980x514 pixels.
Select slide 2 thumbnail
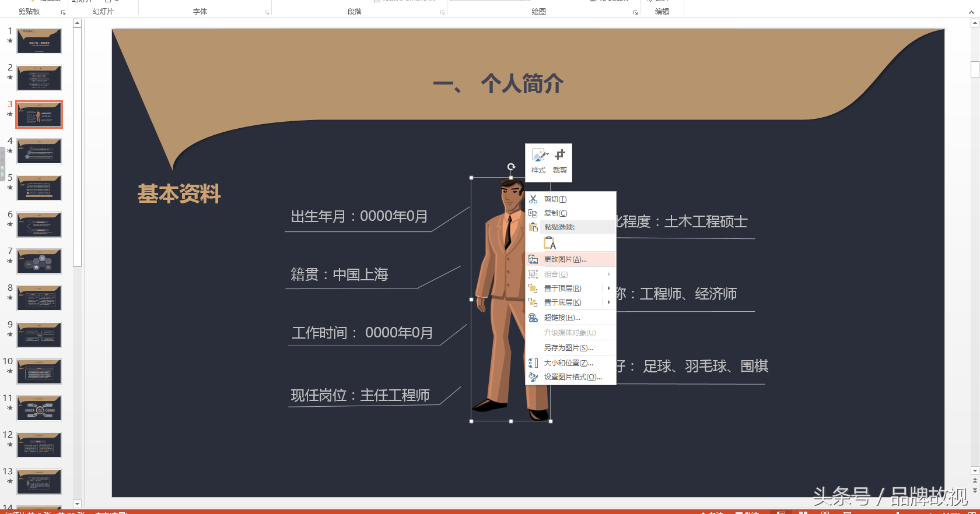[39, 78]
